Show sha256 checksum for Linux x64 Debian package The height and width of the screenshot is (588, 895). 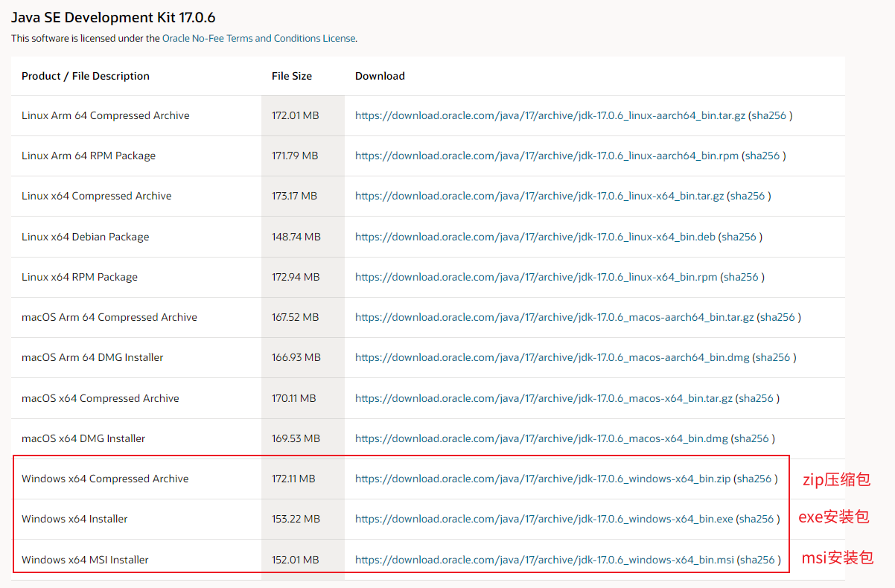pyautogui.click(x=739, y=237)
